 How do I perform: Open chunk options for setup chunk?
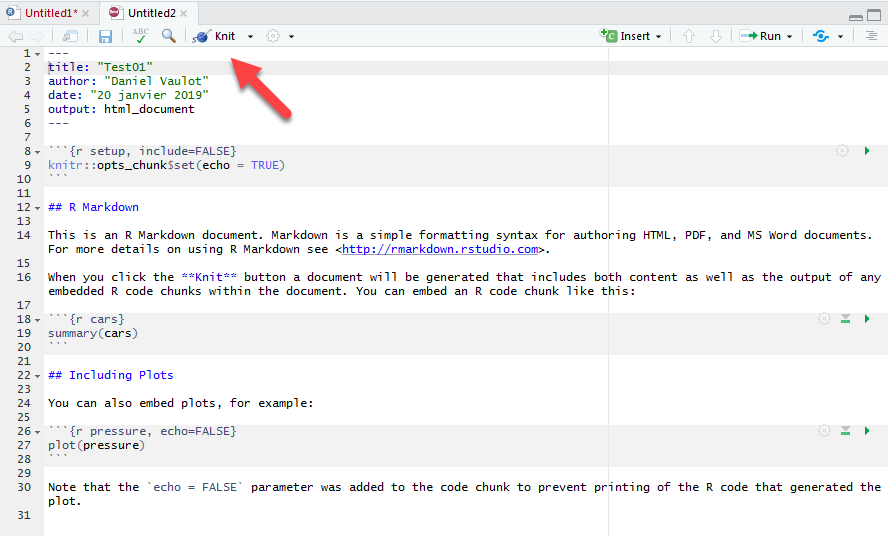[842, 151]
